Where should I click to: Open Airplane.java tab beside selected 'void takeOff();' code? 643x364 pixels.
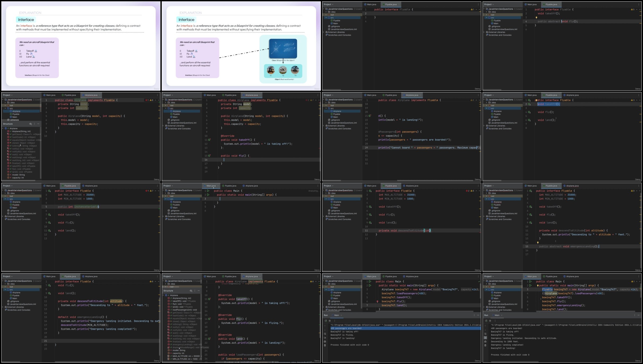pos(571,95)
